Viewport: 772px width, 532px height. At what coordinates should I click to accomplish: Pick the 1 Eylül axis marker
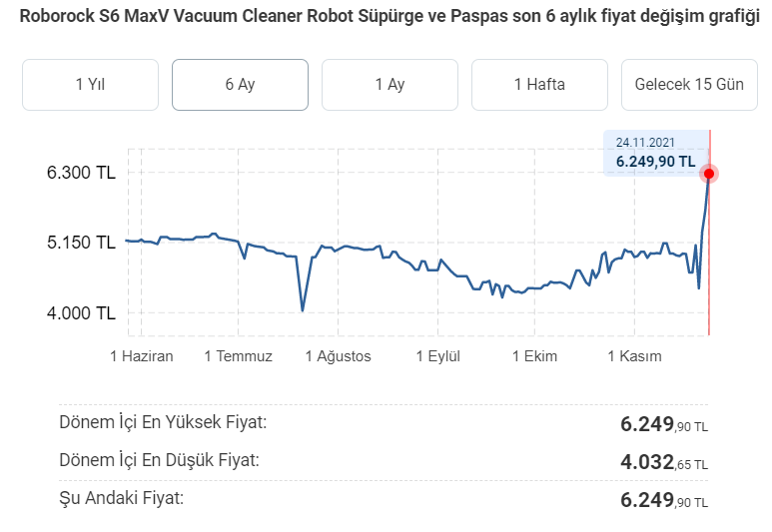tap(438, 356)
